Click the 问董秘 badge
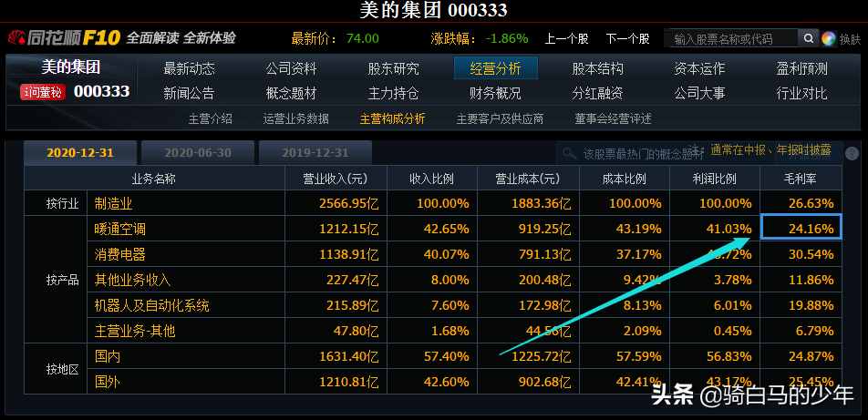The image size is (868, 420). coord(42,92)
